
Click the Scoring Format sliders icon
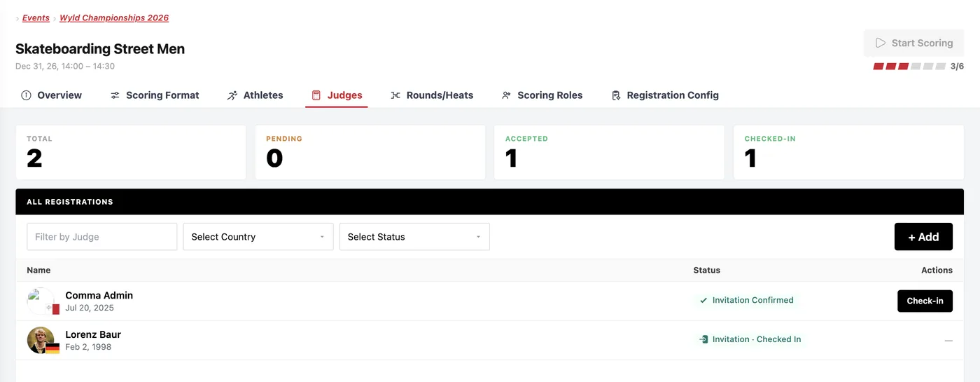[x=115, y=95]
